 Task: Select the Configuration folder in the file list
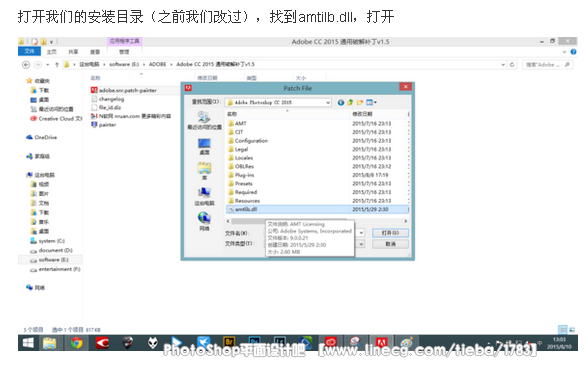click(x=248, y=140)
